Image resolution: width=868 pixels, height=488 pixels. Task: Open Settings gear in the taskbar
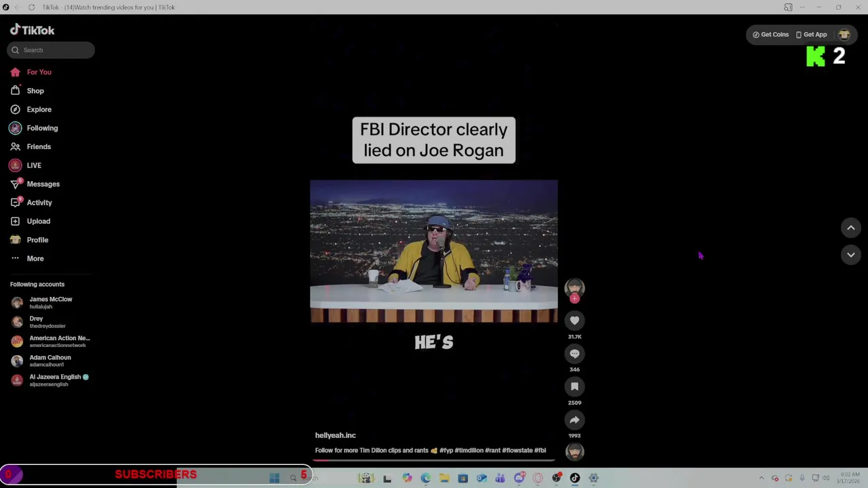tap(593, 478)
